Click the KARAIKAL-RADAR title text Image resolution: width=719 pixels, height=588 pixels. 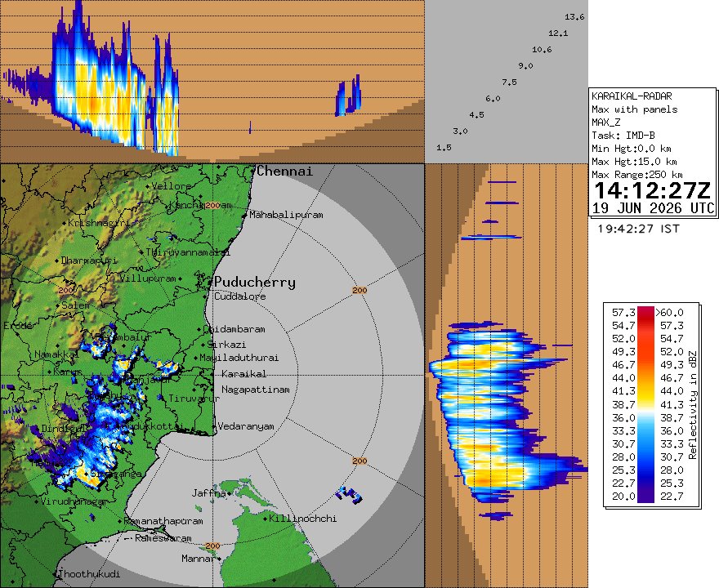coord(632,96)
